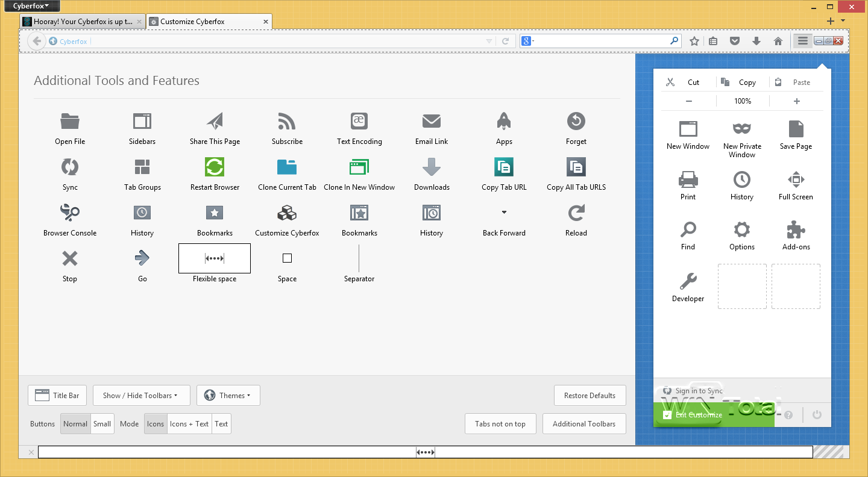Switch toolbar mode to Icons + Text
Viewport: 868px width, 477px height.
click(189, 424)
